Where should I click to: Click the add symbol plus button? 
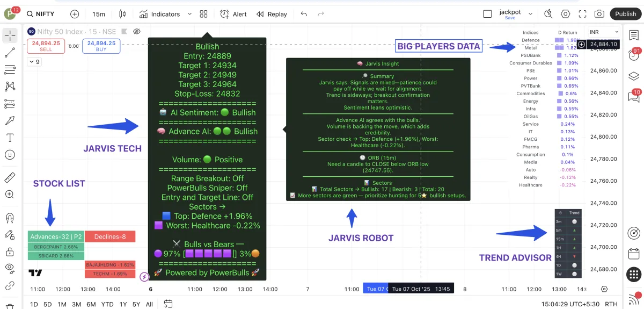click(75, 14)
